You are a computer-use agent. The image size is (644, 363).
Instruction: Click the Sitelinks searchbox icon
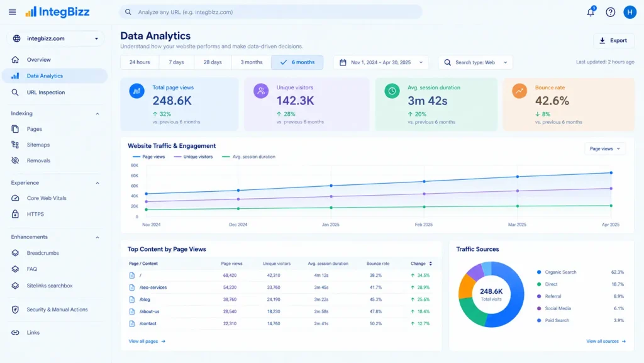15,286
